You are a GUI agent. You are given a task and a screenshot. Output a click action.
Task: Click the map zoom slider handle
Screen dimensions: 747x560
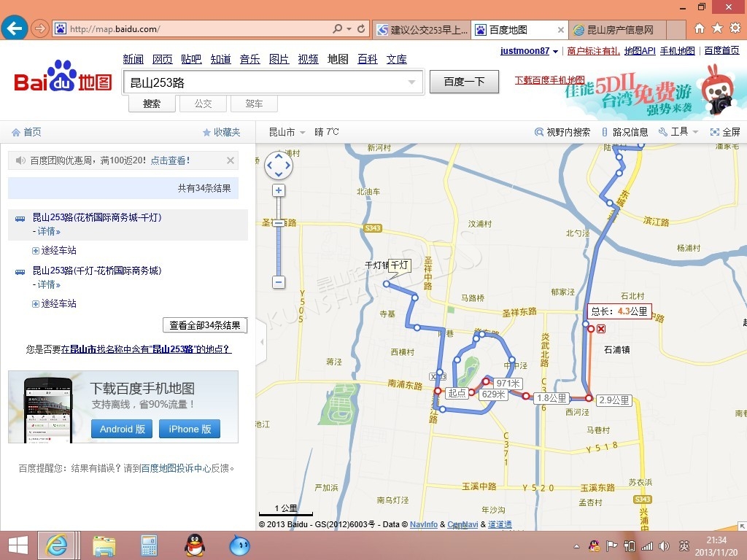point(279,222)
